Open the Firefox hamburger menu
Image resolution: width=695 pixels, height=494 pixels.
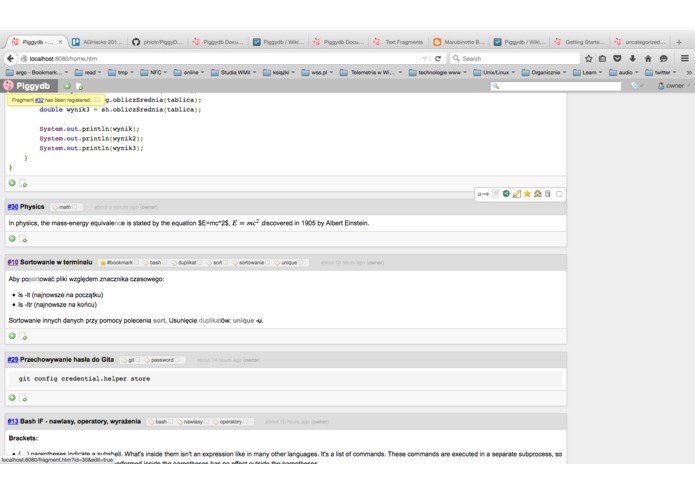point(685,58)
